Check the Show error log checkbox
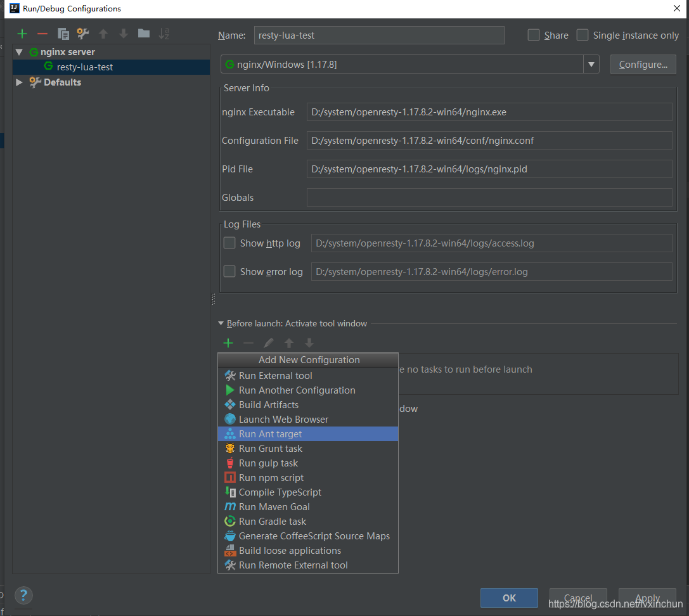This screenshot has height=616, width=689. 229,271
